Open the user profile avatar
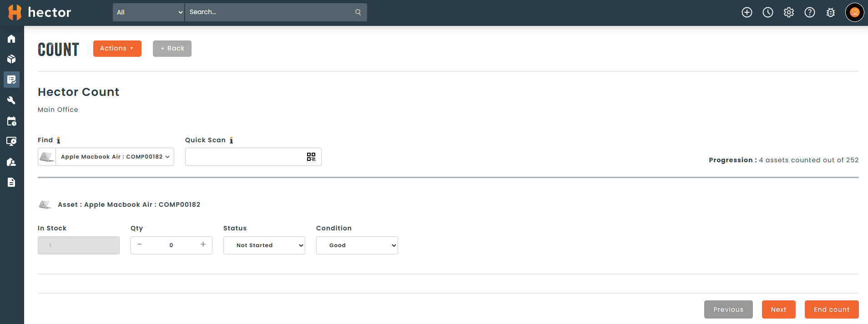 [855, 12]
